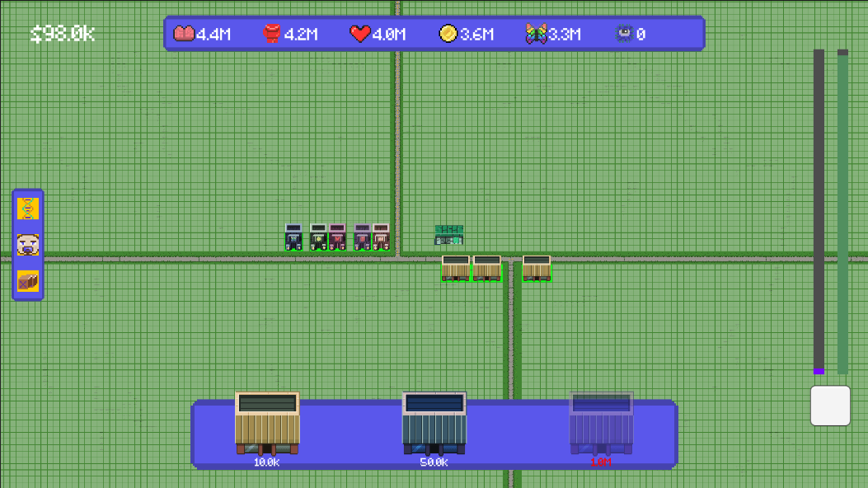
Task: Select the boxing glove booth on the map
Action: pyautogui.click(x=362, y=237)
